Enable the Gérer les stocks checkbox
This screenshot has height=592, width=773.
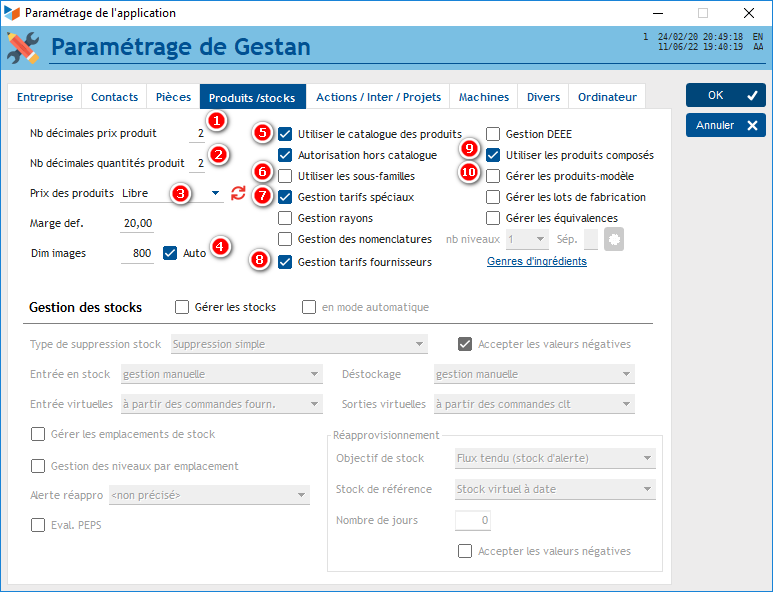[x=182, y=307]
